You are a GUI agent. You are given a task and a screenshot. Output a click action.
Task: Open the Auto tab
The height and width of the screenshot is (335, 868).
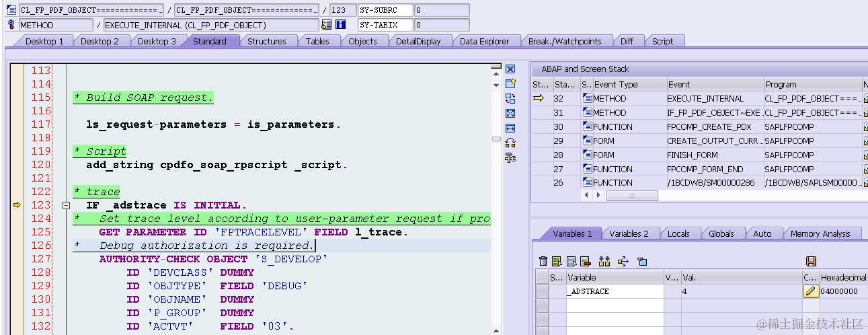point(762,233)
